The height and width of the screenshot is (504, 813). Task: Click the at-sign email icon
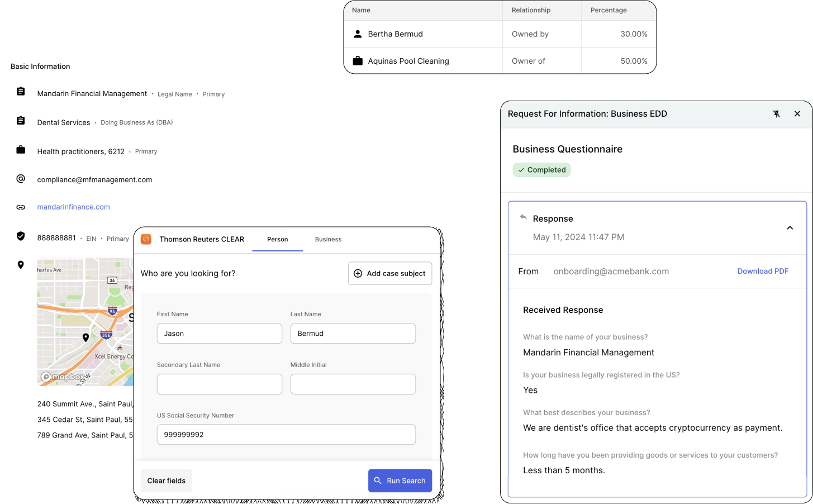click(21, 179)
